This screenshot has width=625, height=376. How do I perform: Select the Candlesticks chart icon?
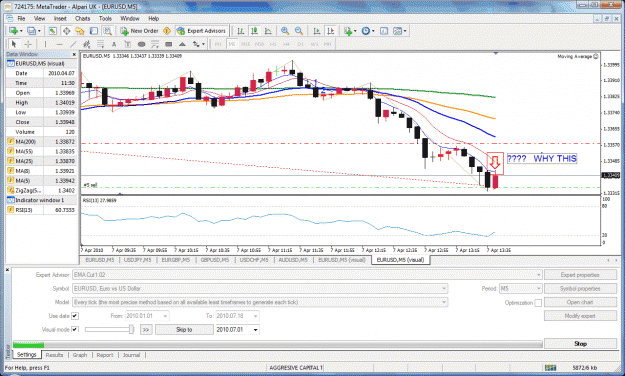[x=254, y=31]
